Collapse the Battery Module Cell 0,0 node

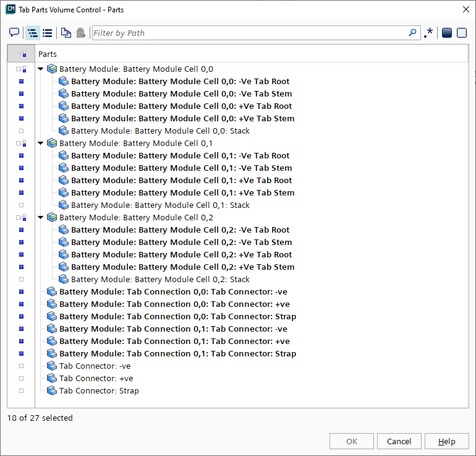click(41, 69)
